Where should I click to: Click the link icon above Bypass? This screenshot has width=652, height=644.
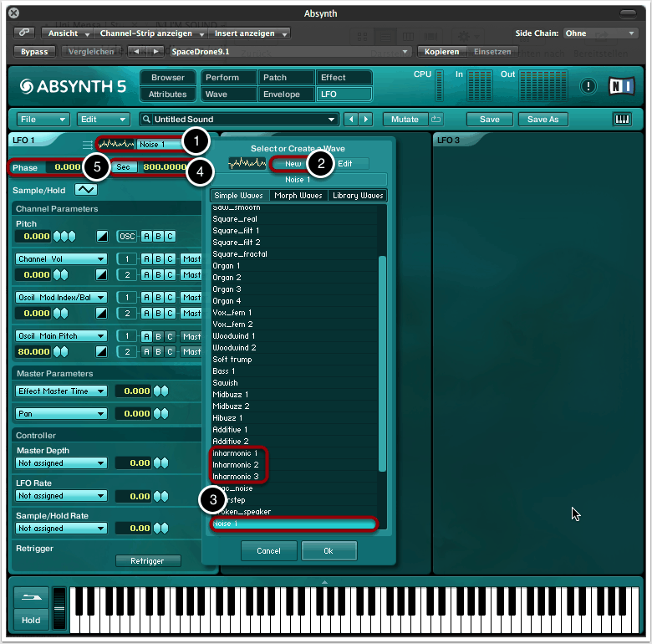point(25,33)
